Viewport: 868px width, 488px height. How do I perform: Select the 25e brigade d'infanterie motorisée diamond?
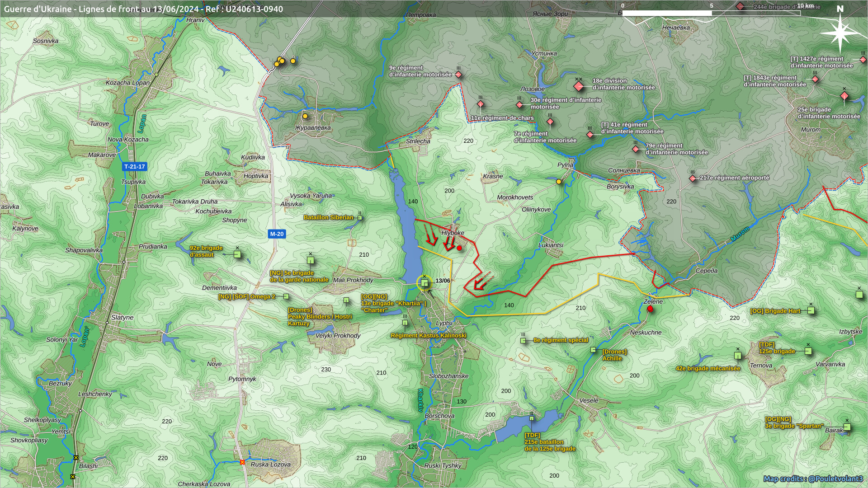pos(844,96)
